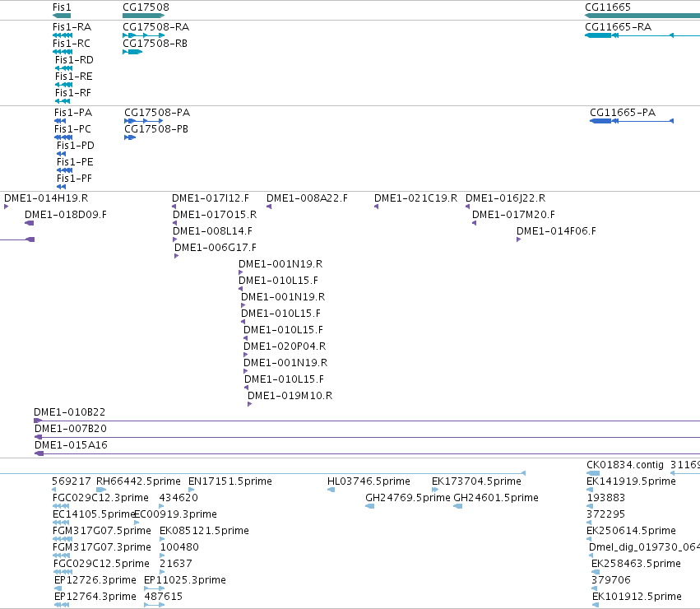Open the CG11665-RA transcript
700x609 pixels.
[x=618, y=27]
